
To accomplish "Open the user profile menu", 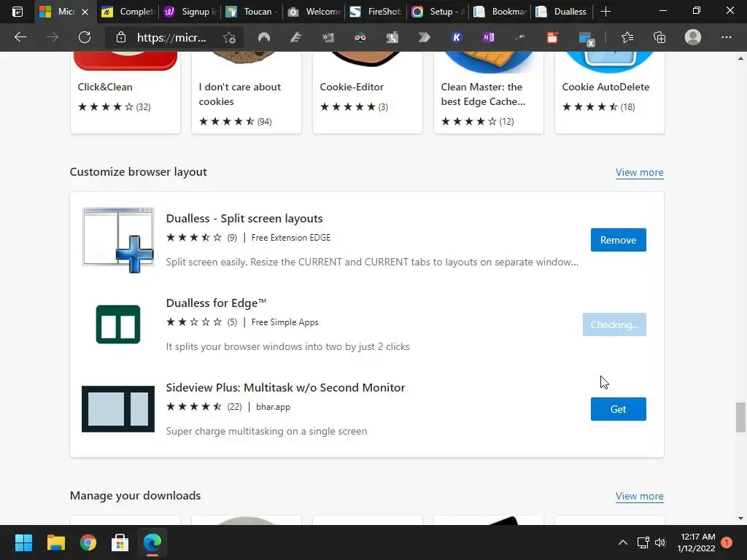I will 693,37.
